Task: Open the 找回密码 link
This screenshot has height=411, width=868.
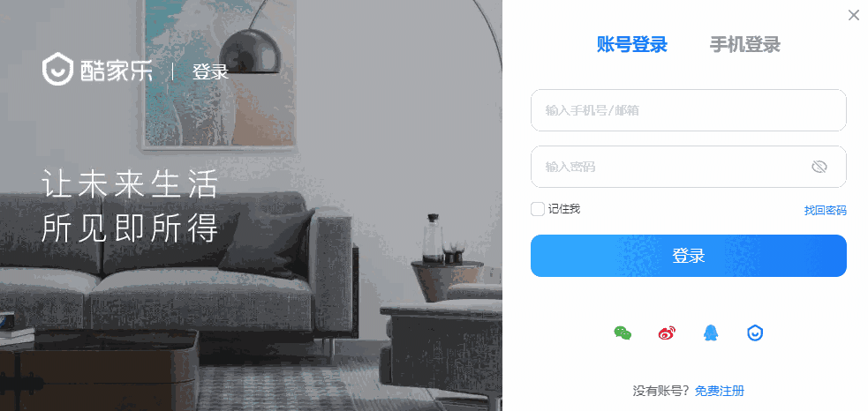Action: point(826,210)
